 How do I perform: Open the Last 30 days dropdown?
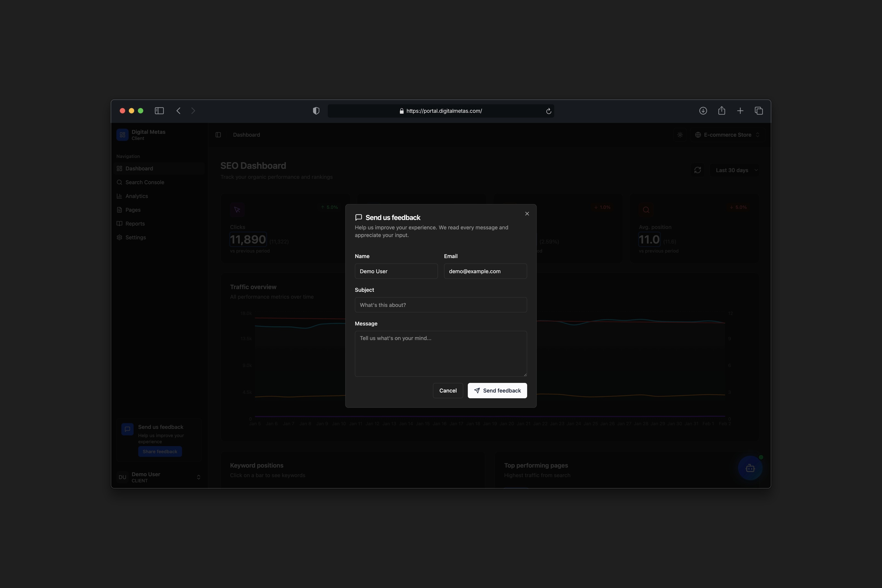(736, 170)
